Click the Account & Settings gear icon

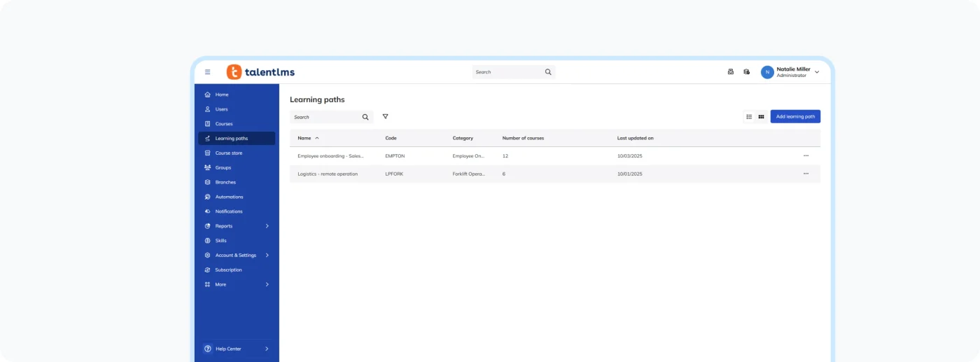pos(207,256)
